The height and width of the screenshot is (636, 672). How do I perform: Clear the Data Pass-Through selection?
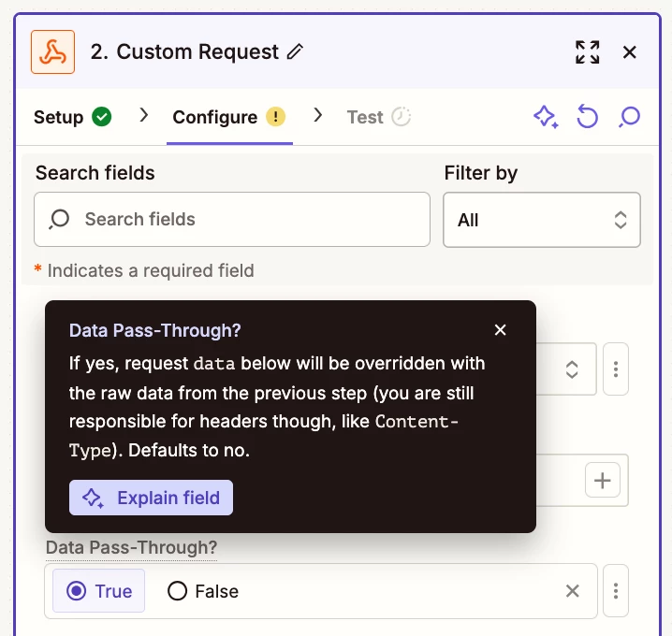click(x=572, y=591)
